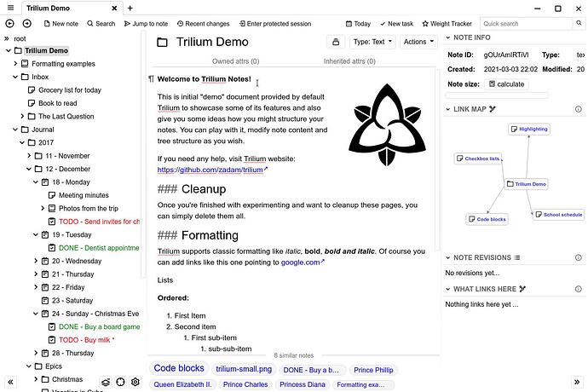588x392 pixels.
Task: Click the forward navigation arrow icon
Action: point(26,24)
